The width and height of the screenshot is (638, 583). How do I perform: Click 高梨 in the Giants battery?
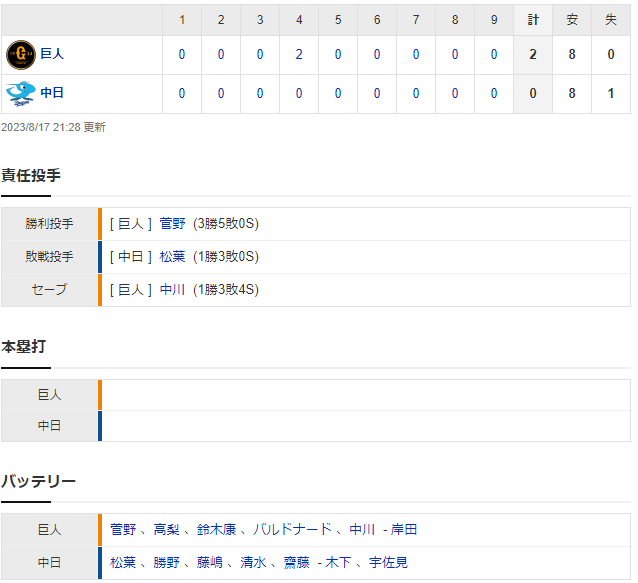pyautogui.click(x=166, y=530)
